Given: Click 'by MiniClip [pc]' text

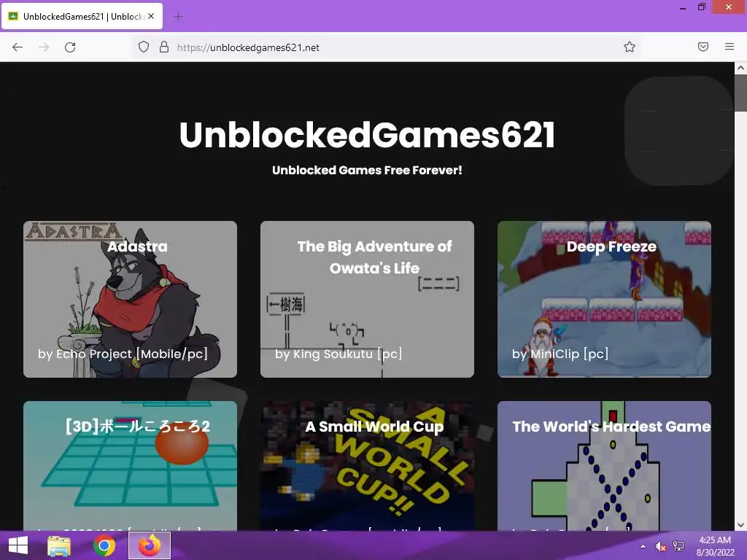Looking at the screenshot, I should tap(560, 354).
